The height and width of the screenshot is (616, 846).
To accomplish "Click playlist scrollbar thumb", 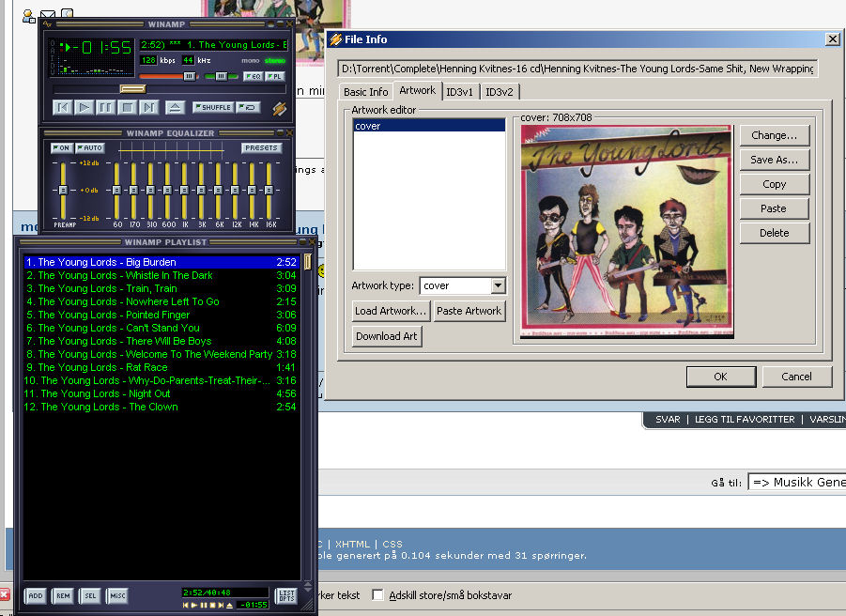I will (308, 262).
